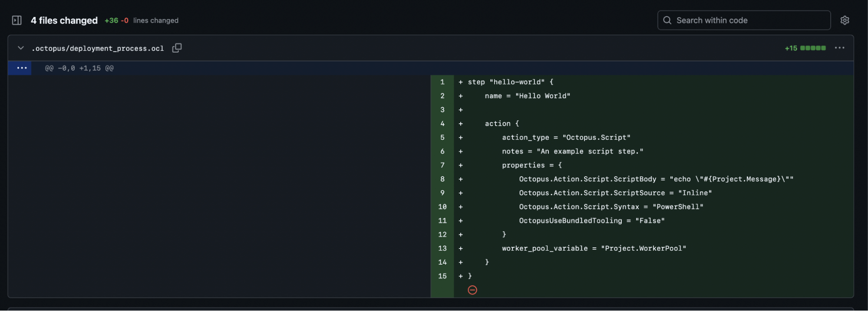Expand hidden lines above the hunk

(22, 68)
